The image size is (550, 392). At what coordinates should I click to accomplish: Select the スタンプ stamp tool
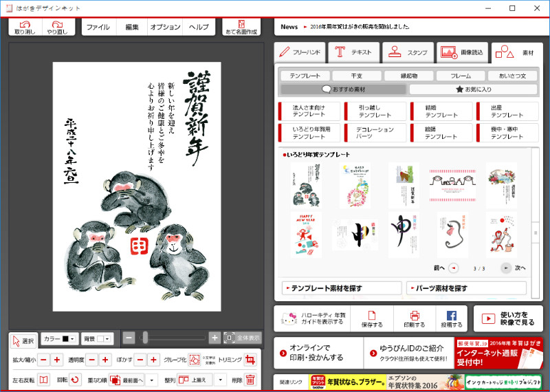(x=408, y=52)
